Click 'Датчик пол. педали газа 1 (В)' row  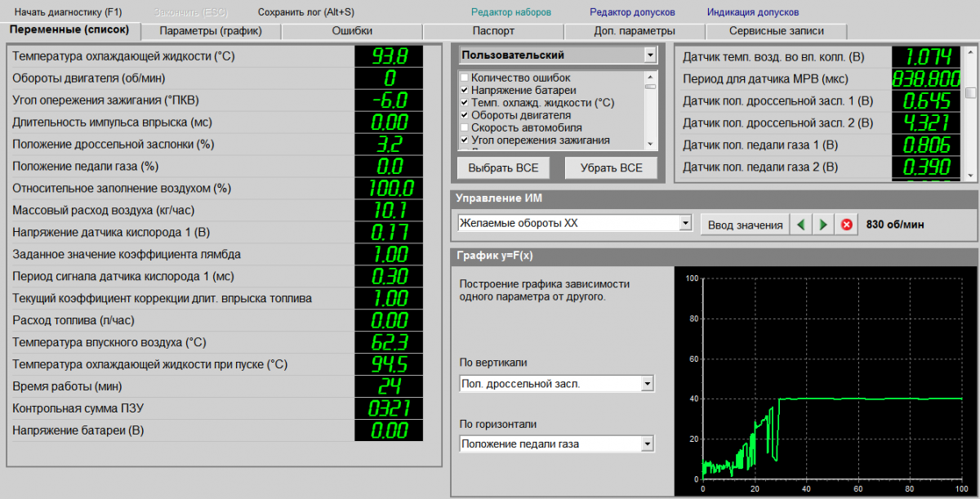point(820,145)
